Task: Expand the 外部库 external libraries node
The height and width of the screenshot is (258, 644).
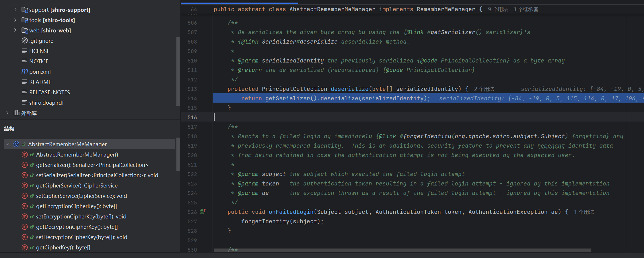Action: pos(7,113)
